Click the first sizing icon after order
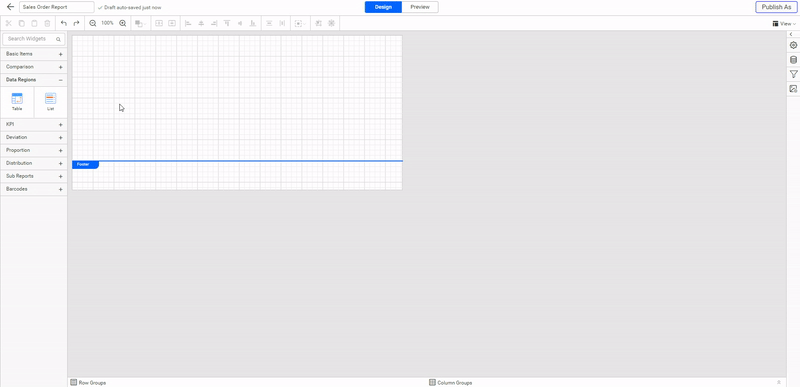 click(x=159, y=23)
